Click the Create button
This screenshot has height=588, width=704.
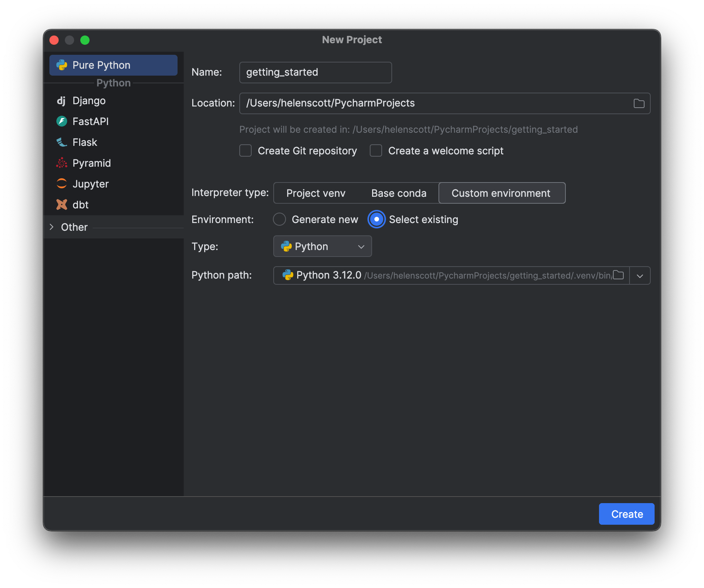(626, 514)
